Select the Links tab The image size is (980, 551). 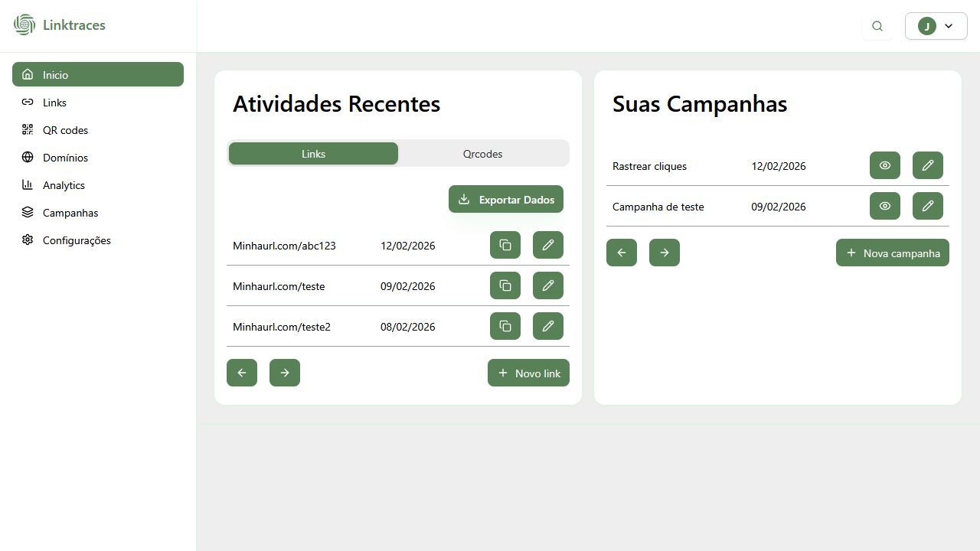pyautogui.click(x=313, y=154)
